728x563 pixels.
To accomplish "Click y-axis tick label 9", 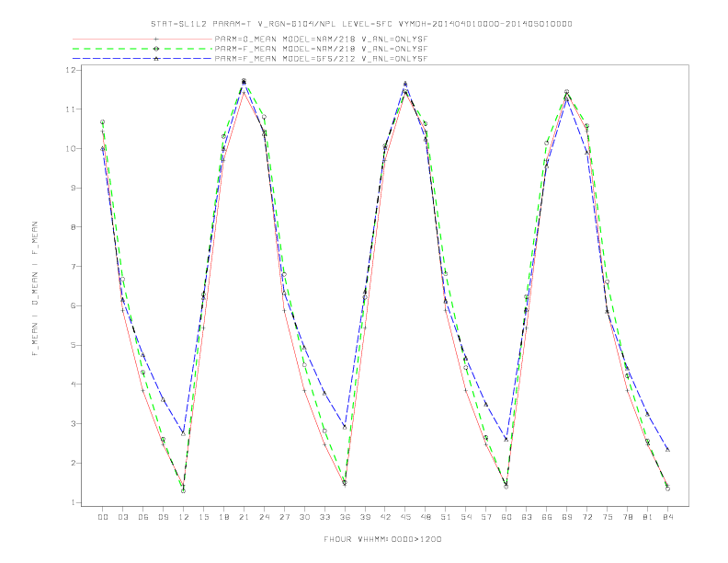I will (x=73, y=189).
